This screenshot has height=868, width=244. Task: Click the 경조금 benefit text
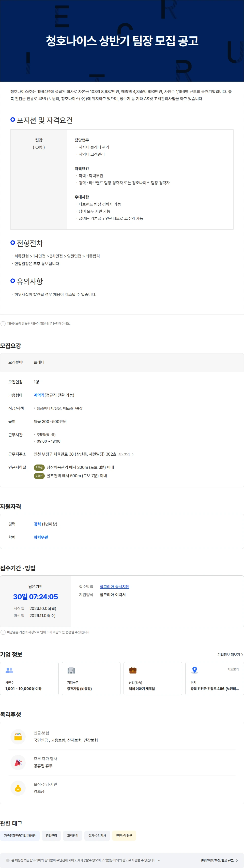point(39,791)
